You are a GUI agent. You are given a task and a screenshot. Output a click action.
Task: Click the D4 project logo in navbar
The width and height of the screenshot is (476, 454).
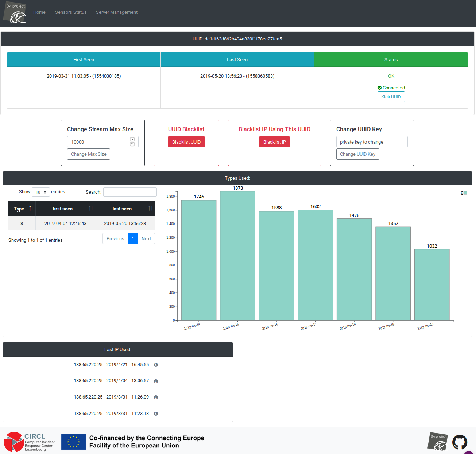tap(15, 13)
